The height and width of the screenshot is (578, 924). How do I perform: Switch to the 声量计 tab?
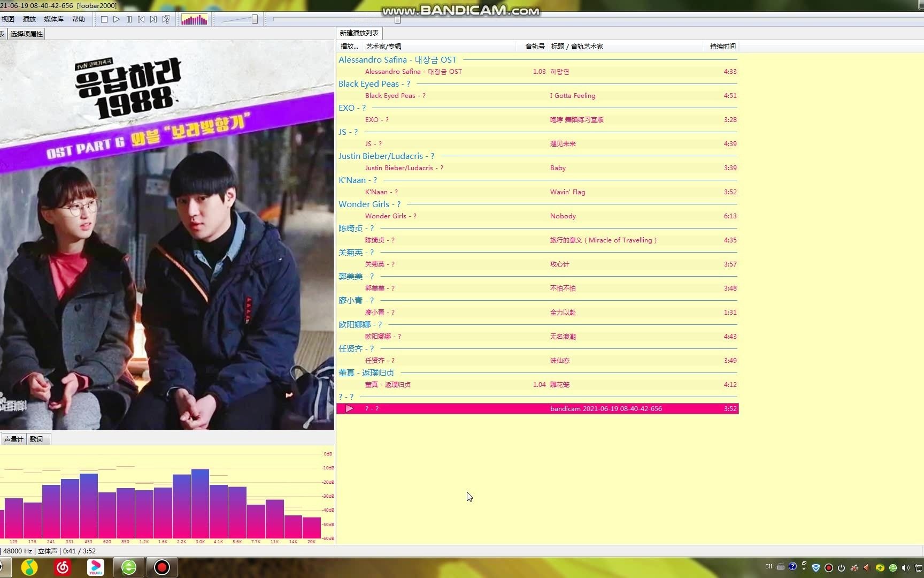13,439
